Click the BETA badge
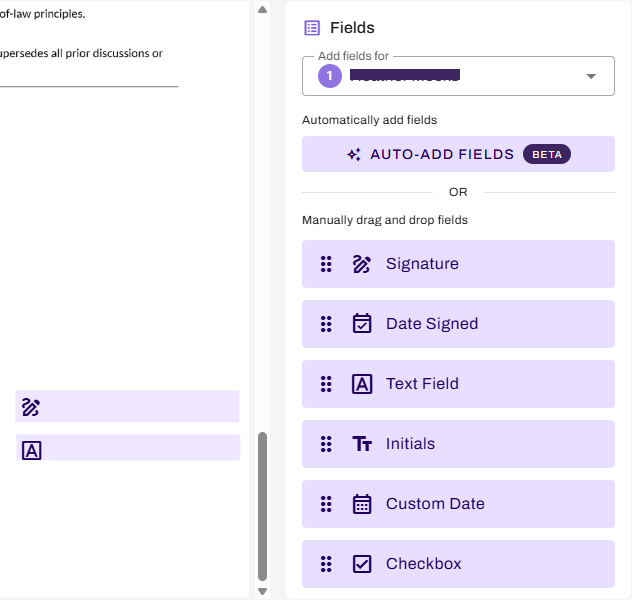Image resolution: width=632 pixels, height=600 pixels. coord(547,154)
